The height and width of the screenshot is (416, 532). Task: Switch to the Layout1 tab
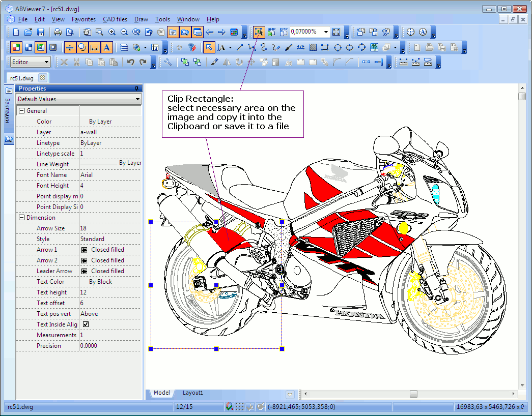coord(193,393)
